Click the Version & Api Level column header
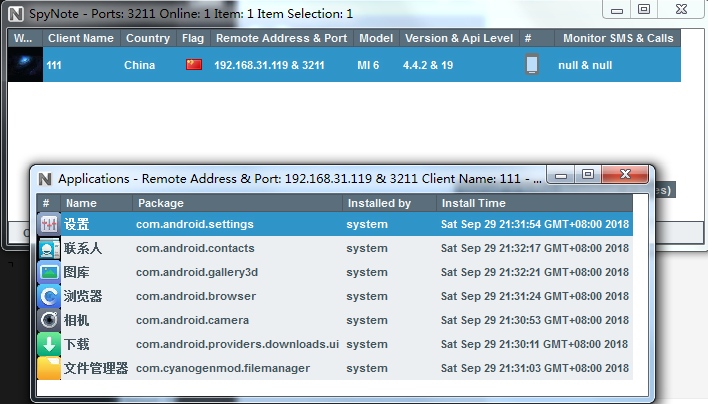The width and height of the screenshot is (708, 404). tap(459, 38)
